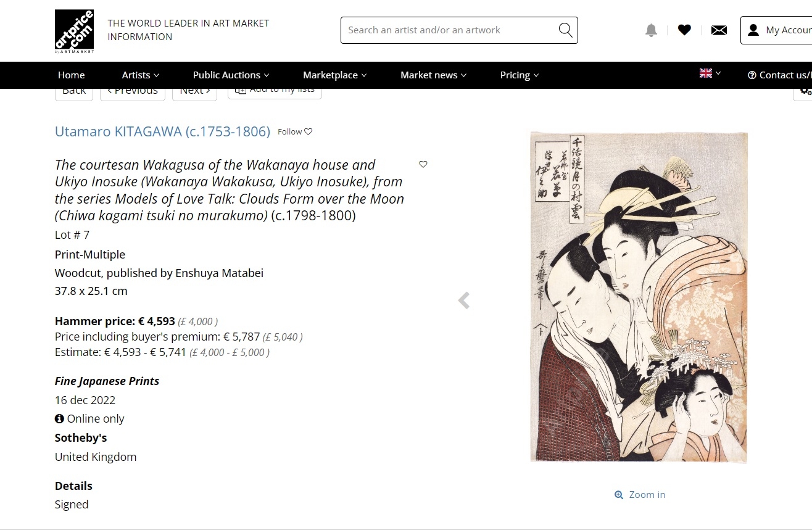
Task: Open favorites heart icon in header
Action: click(684, 30)
